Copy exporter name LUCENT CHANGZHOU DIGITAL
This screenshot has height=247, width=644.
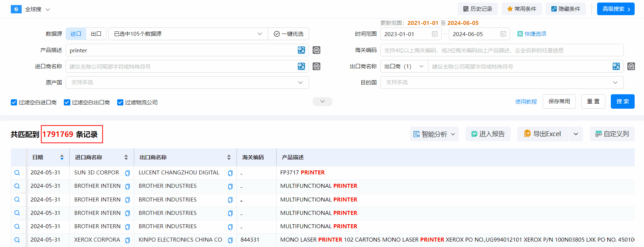(230, 173)
